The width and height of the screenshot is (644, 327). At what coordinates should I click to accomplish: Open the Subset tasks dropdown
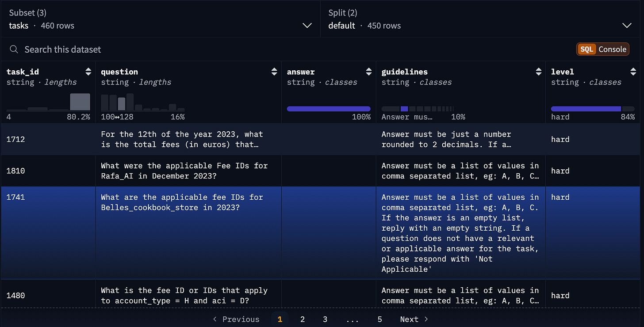click(160, 19)
